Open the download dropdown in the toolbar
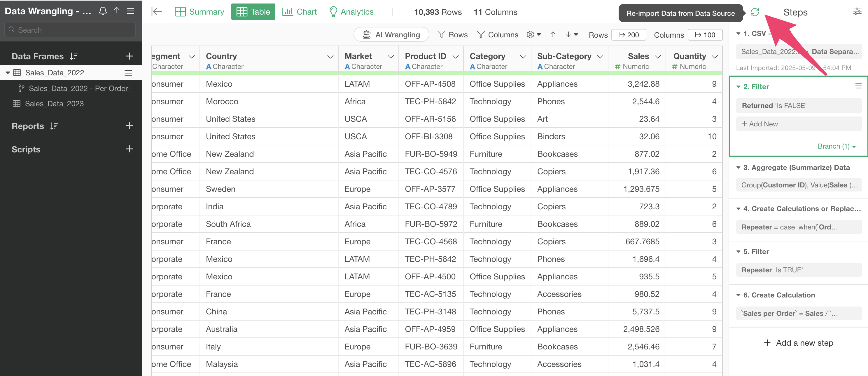Viewport: 868px width, 376px height. [x=571, y=35]
